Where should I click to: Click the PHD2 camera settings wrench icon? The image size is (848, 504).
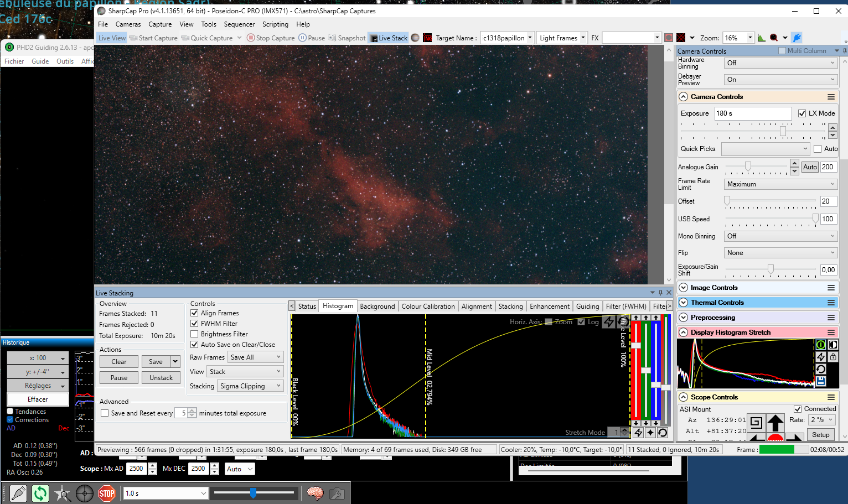pyautogui.click(x=337, y=493)
